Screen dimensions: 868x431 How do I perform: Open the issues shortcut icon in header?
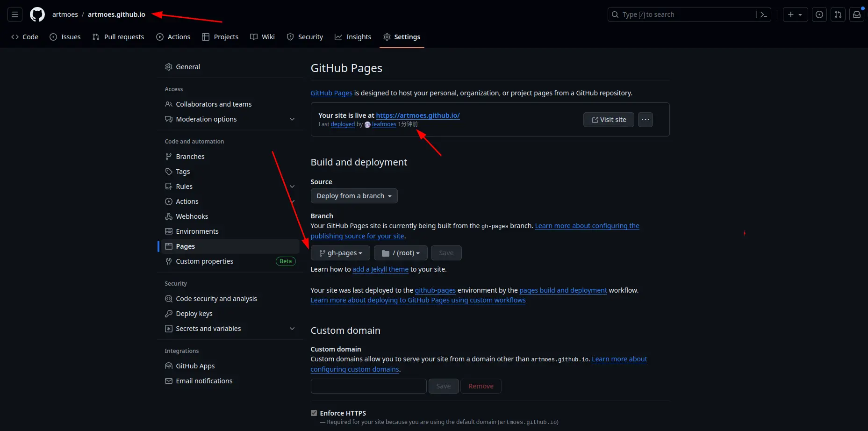(x=819, y=14)
